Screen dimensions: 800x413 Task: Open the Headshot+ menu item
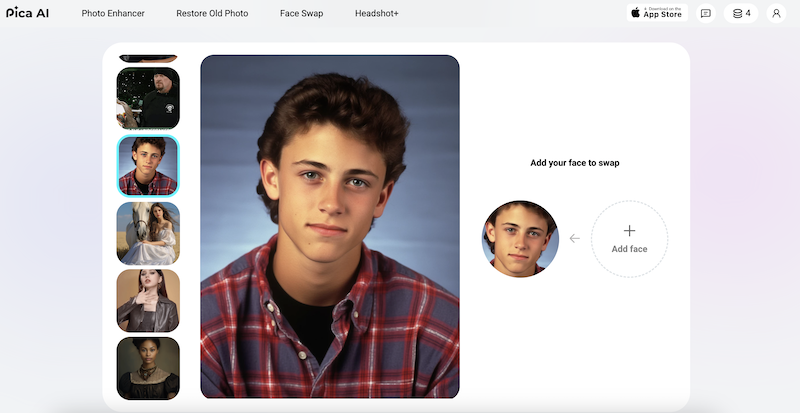click(377, 13)
